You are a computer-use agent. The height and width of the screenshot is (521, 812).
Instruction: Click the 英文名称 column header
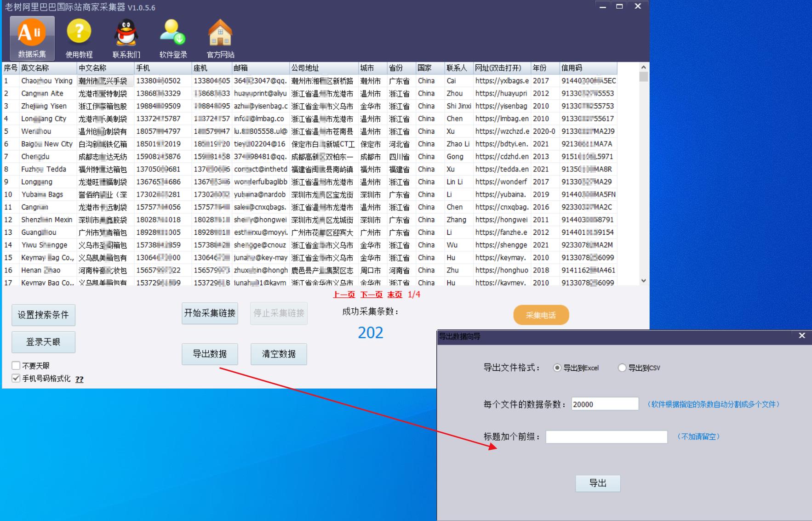coord(48,68)
